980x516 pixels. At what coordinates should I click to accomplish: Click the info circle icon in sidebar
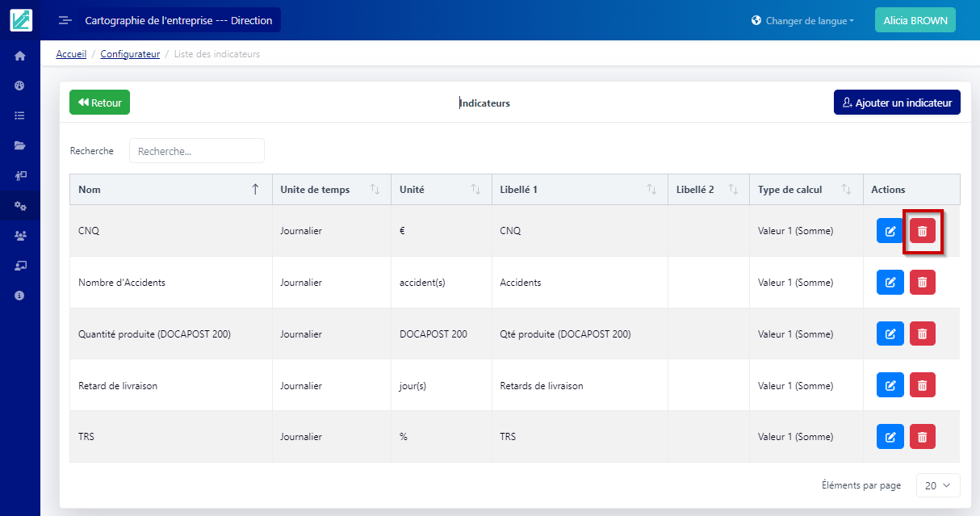coord(20,296)
